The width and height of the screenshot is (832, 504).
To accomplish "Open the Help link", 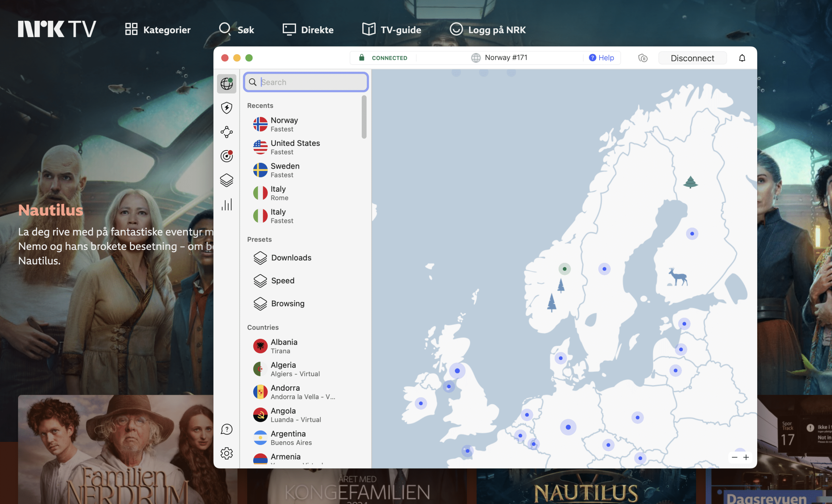I will coord(601,58).
